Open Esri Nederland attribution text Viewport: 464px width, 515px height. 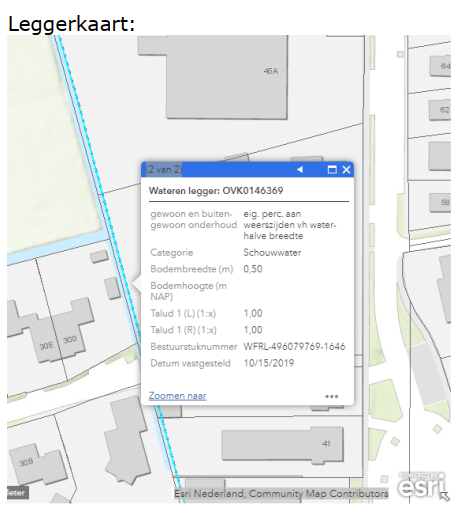point(281,493)
